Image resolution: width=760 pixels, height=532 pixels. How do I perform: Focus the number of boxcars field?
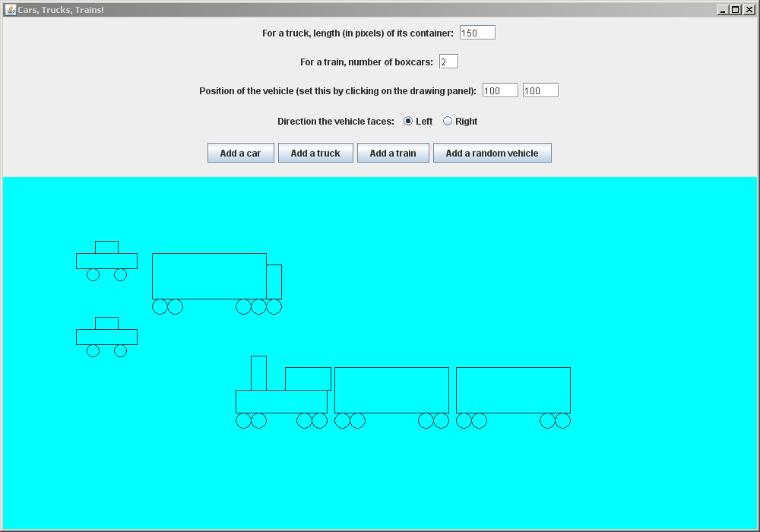tap(448, 62)
